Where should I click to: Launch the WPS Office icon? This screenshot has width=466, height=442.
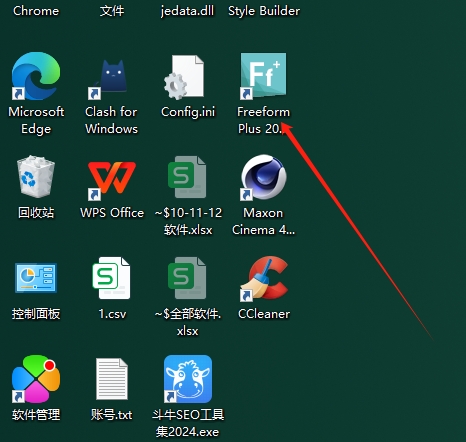coord(112,180)
